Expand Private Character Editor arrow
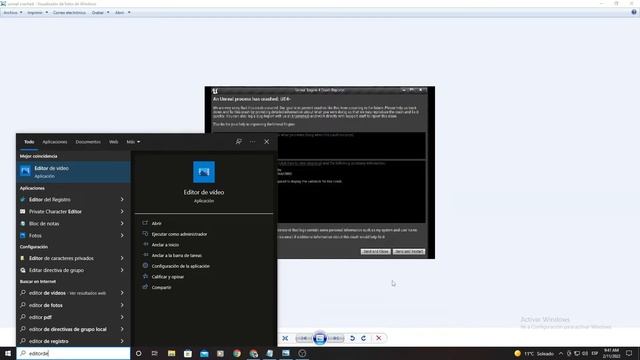Screen dimensions: 640x360 pos(122,211)
